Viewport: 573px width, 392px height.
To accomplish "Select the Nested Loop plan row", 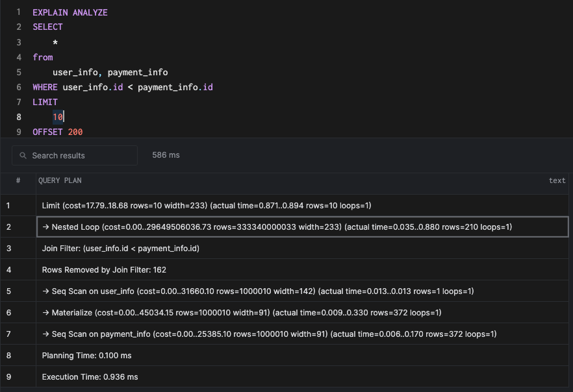I will point(277,227).
